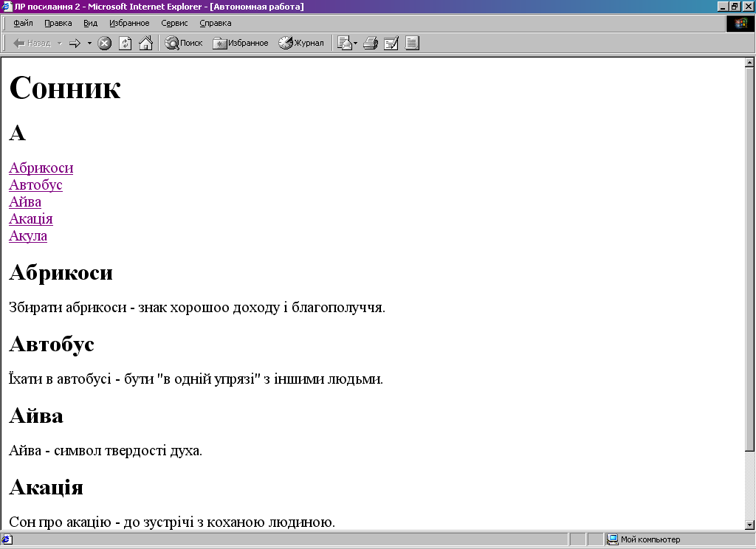
Task: Click the Discuss toolbar icon
Action: [x=412, y=44]
